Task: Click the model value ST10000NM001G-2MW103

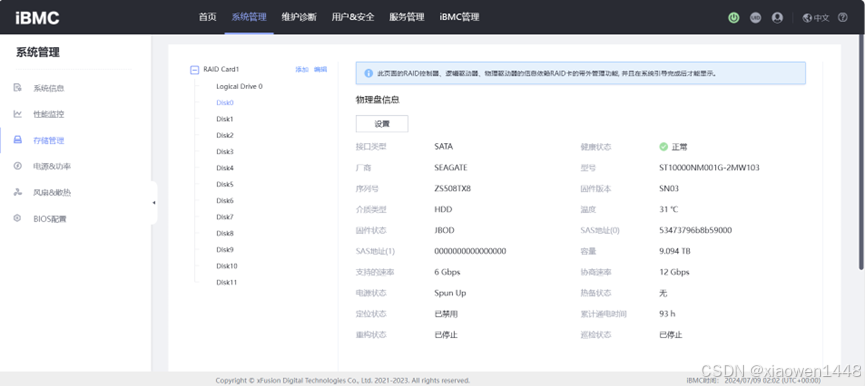Action: coord(709,168)
